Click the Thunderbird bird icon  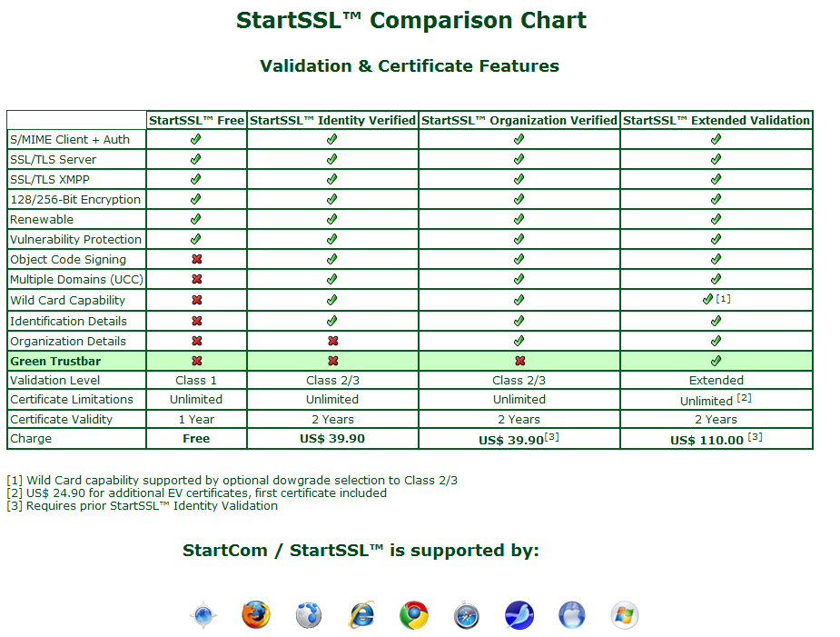(x=518, y=614)
